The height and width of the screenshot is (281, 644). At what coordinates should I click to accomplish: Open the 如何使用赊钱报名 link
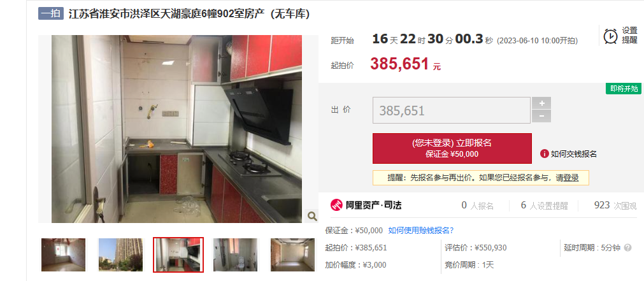[421, 230]
